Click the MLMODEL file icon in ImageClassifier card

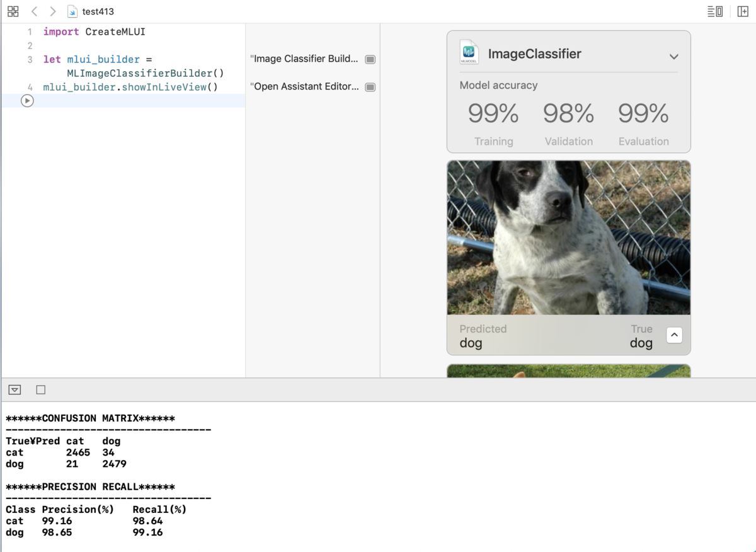[x=469, y=53]
